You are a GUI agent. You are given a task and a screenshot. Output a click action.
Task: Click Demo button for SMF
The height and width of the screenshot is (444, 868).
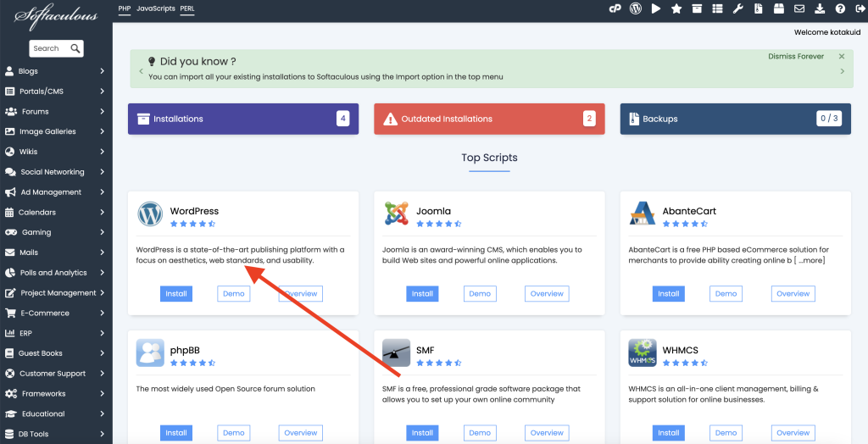480,433
